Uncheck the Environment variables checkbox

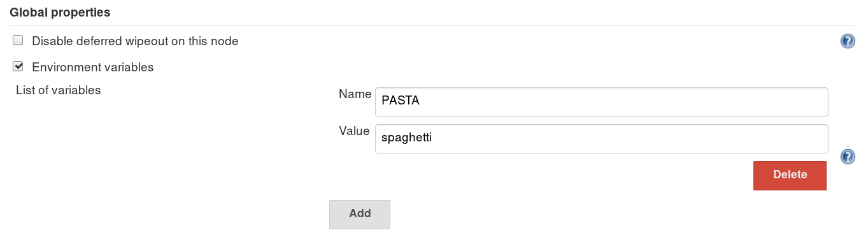[x=18, y=66]
